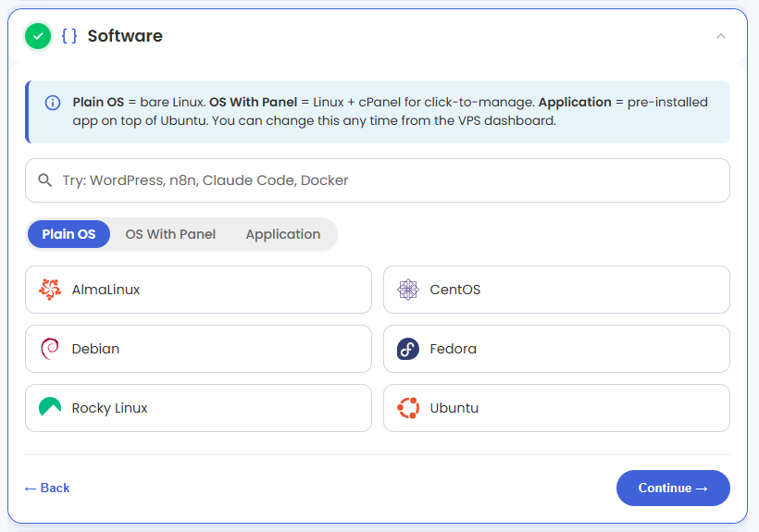Choose the CentOS option card
The height and width of the screenshot is (532, 759).
click(x=556, y=290)
